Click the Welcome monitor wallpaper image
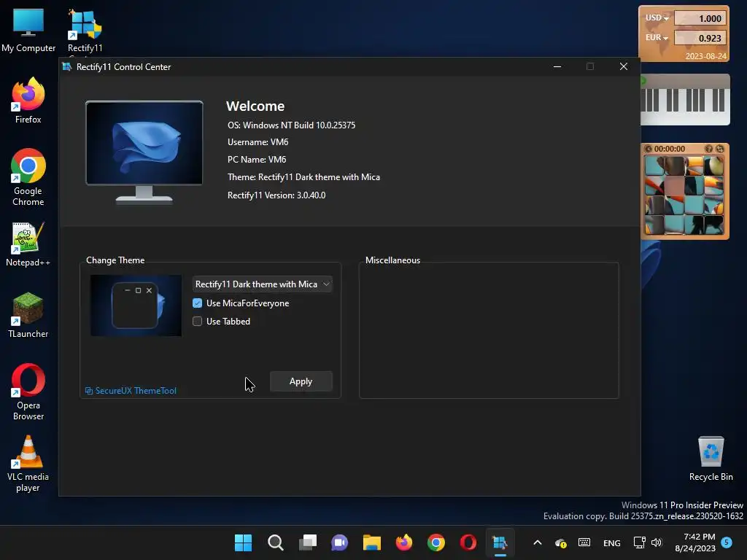Viewport: 747px width, 560px height. [x=144, y=143]
